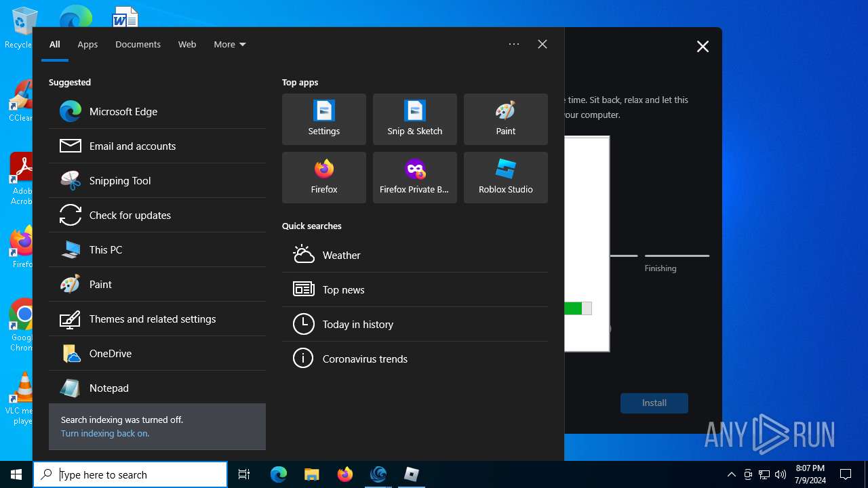Click the Type here to search box
Screen dimensions: 868x488
[x=130, y=474]
